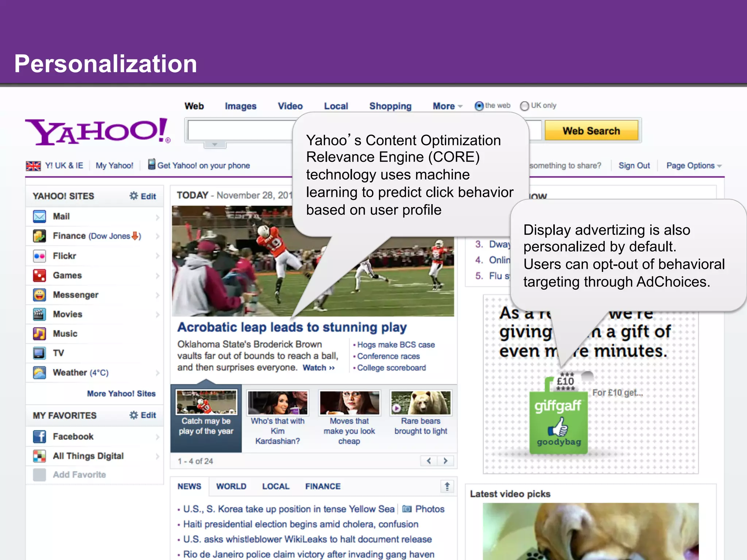
Task: Click the giffgaff goodybag advertisement
Action: point(591,384)
